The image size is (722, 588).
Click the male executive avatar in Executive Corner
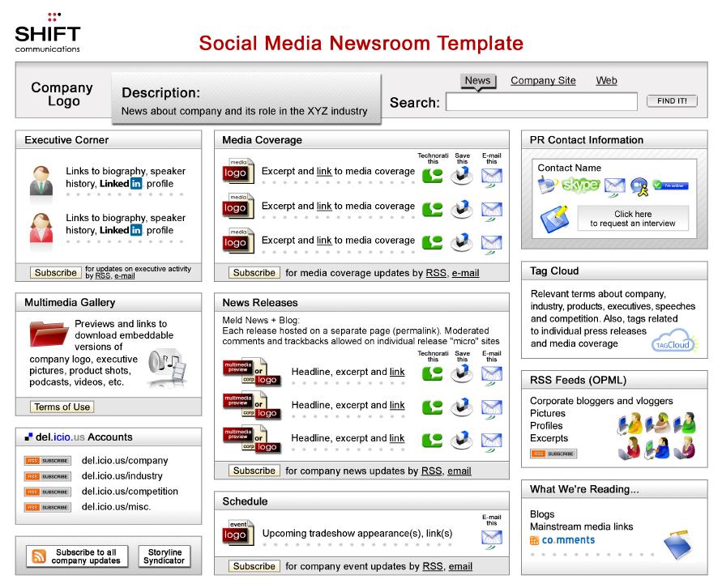pyautogui.click(x=41, y=181)
